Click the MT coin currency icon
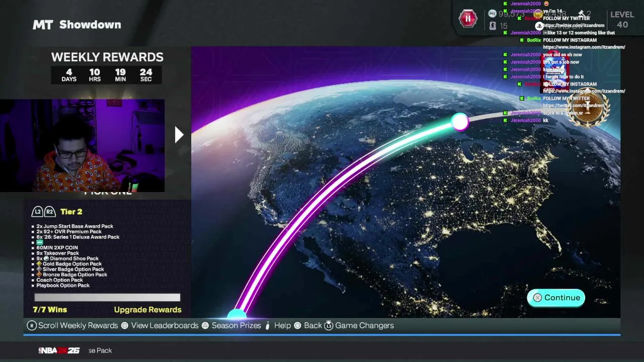 (x=493, y=14)
